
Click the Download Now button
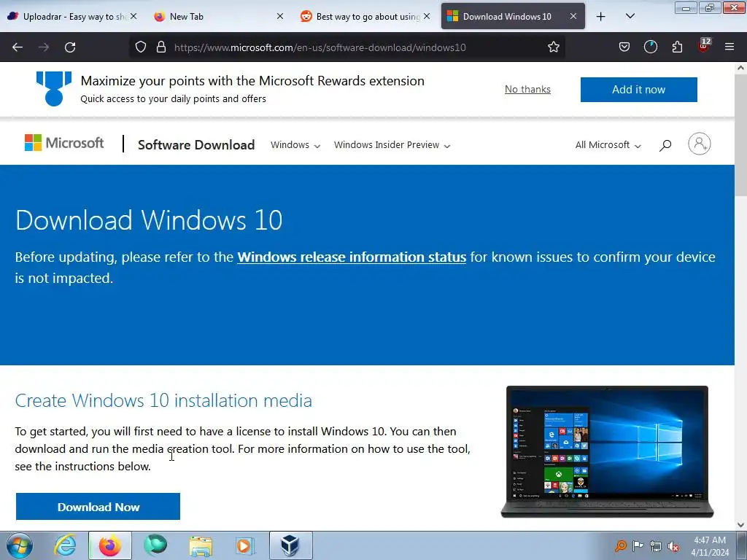pyautogui.click(x=98, y=507)
